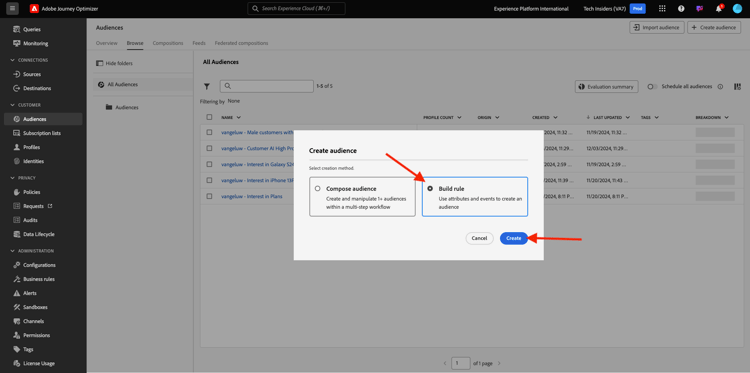Check the Interest in Galaxy S24 row

[210, 164]
